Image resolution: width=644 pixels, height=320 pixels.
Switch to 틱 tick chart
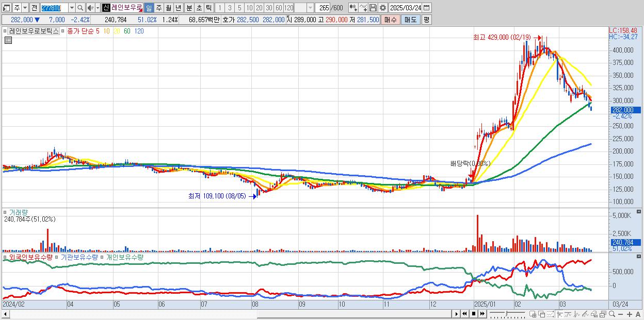[208, 8]
